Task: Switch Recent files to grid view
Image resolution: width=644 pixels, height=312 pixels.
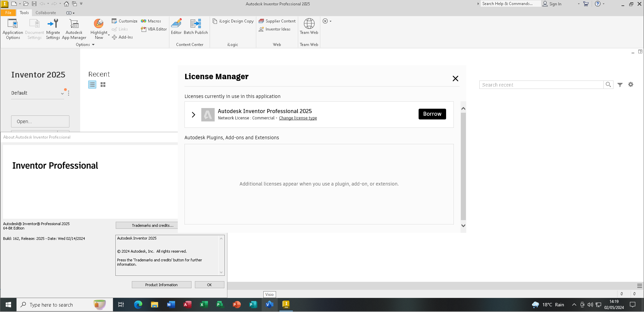Action: [103, 85]
